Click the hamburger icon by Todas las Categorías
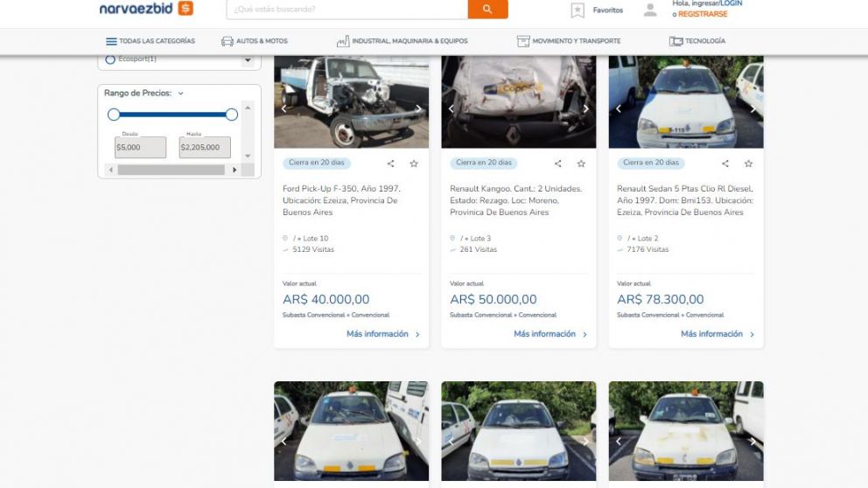 click(x=111, y=41)
